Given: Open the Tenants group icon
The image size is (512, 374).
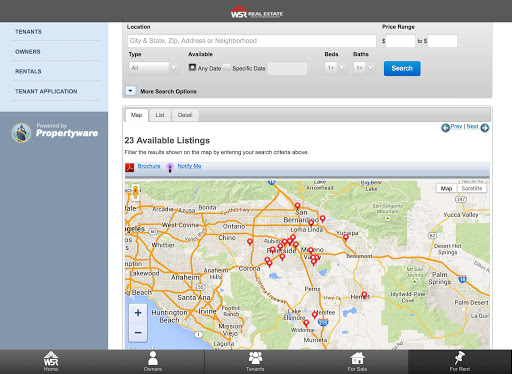Looking at the screenshot, I should [x=255, y=359].
